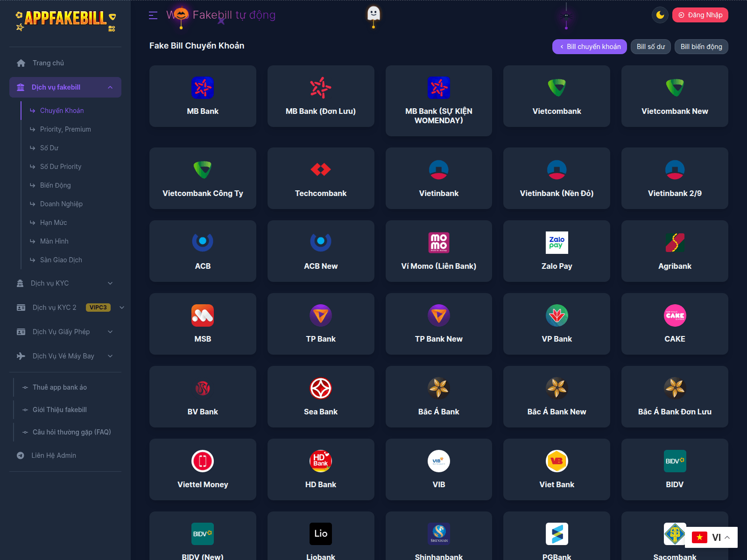The height and width of the screenshot is (560, 747).
Task: Select Bắc Á Bank Đơn Lưu icon
Action: coord(675,388)
